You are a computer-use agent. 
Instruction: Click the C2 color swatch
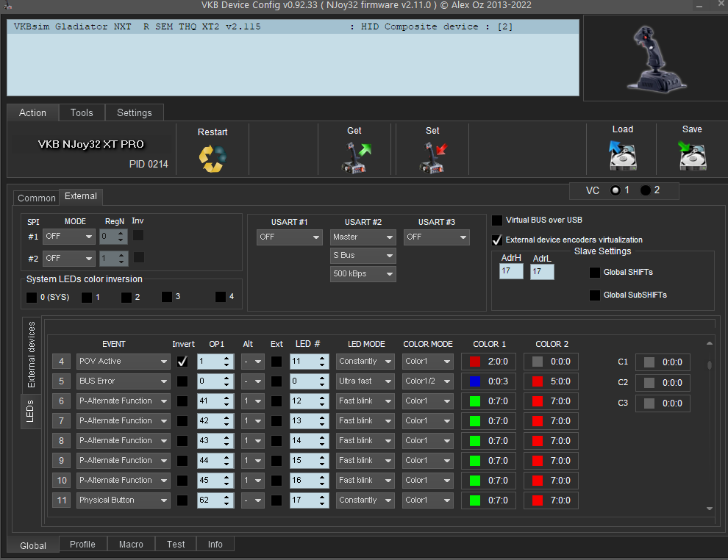pos(649,383)
